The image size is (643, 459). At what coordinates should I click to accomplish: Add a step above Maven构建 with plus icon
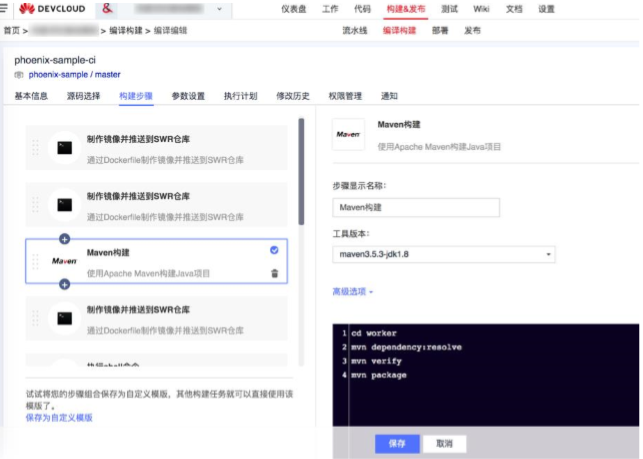(64, 239)
